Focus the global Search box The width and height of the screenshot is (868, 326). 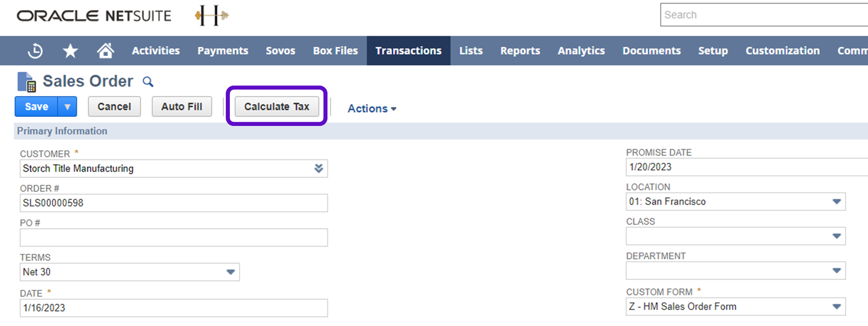tap(763, 15)
